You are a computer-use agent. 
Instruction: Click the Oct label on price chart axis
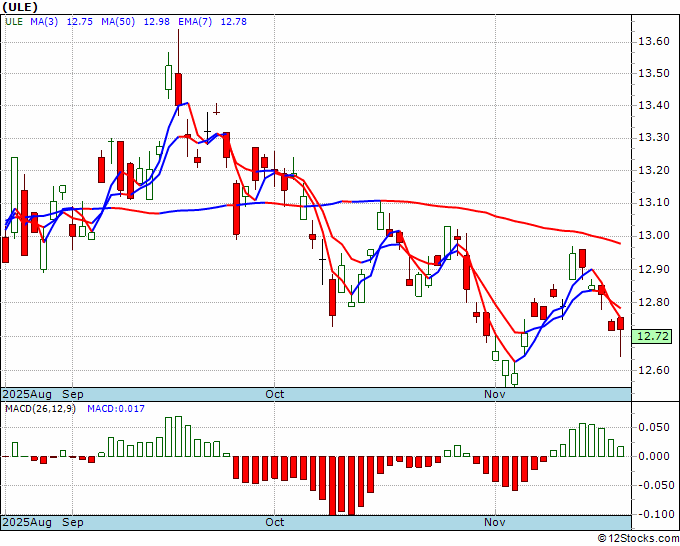(x=275, y=394)
